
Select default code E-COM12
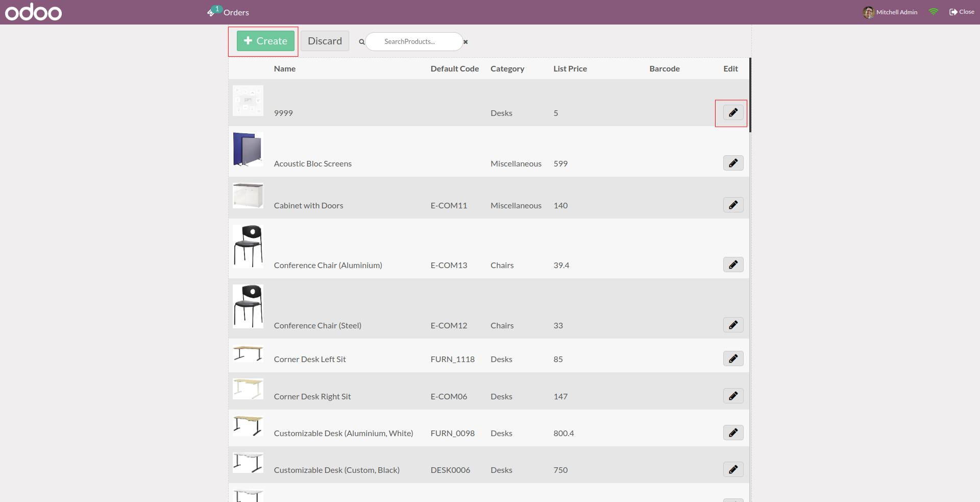449,326
